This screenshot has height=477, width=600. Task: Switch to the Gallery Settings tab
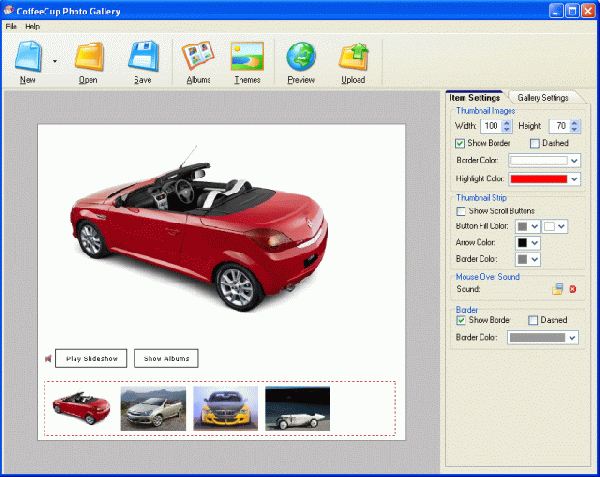(543, 97)
